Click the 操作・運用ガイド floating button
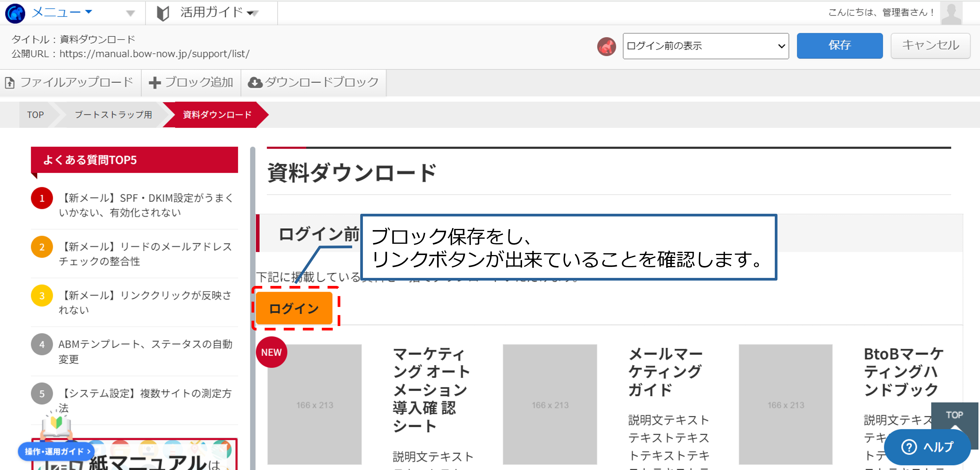The height and width of the screenshot is (470, 980). click(x=56, y=451)
